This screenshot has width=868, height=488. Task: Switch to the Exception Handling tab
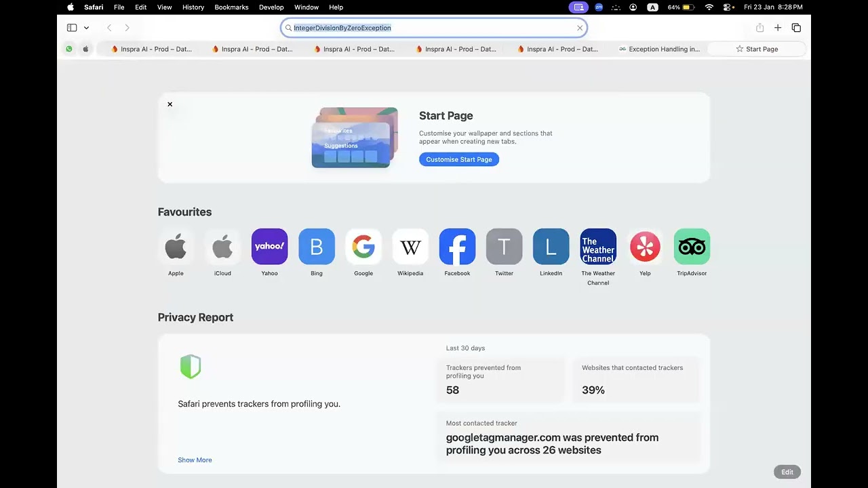658,49
